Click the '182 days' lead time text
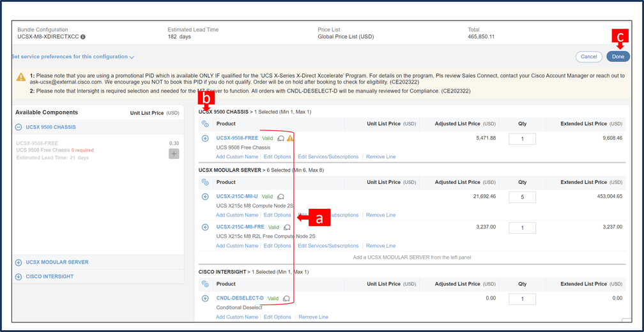Screen dimensions: 644x332 179,36
